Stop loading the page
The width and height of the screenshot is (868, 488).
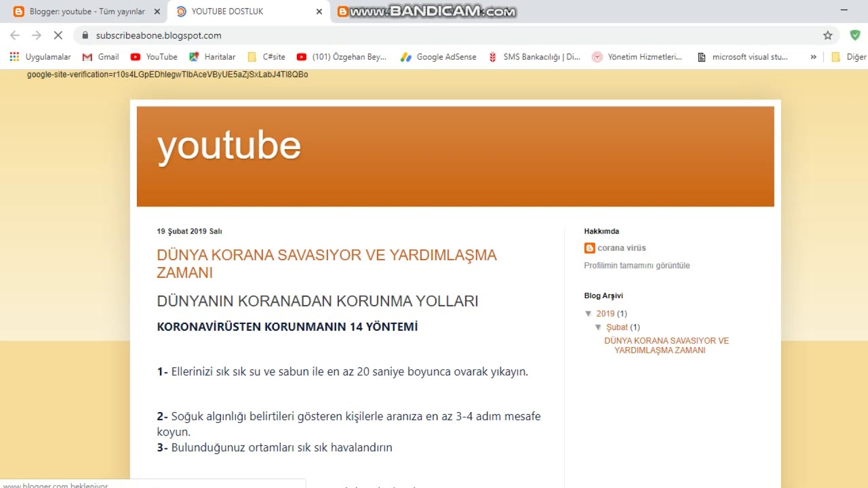pos(58,35)
